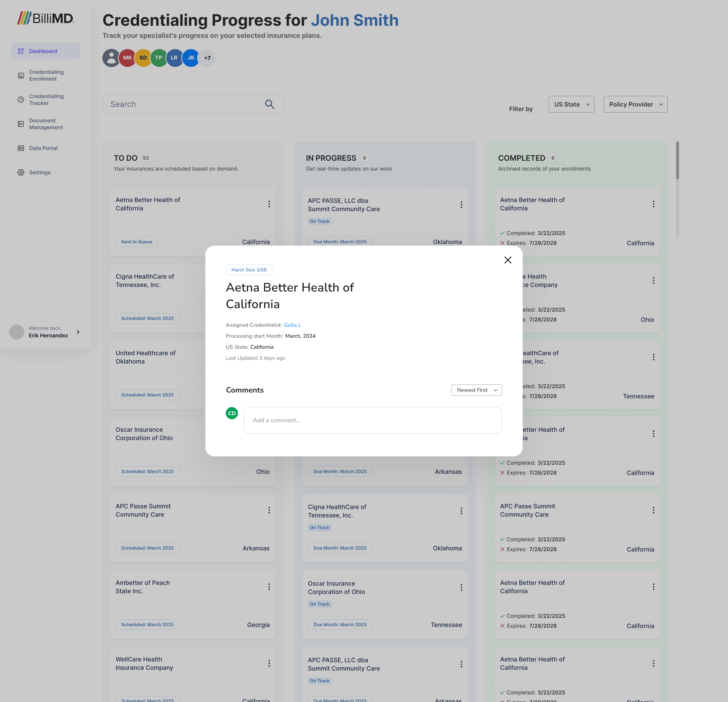Click the Data Portal ID card icon
Image resolution: width=728 pixels, height=702 pixels.
(x=21, y=148)
